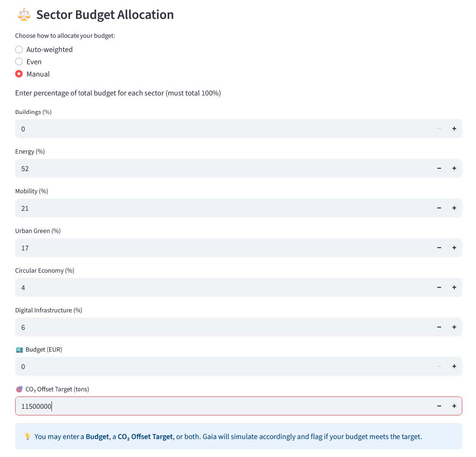Choose the Even allocation radio button
476x457 pixels.
pos(19,62)
